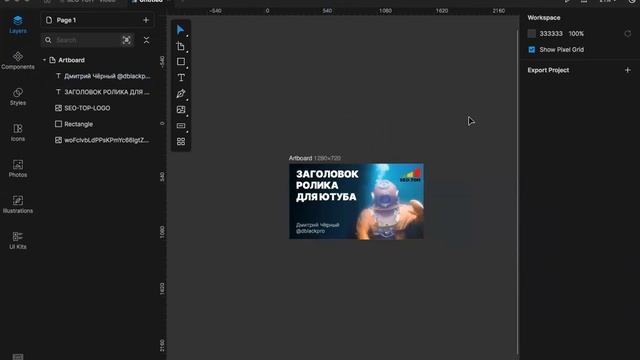The image size is (640, 360).
Task: Edit the workspace opacity 100% value
Action: tap(576, 33)
